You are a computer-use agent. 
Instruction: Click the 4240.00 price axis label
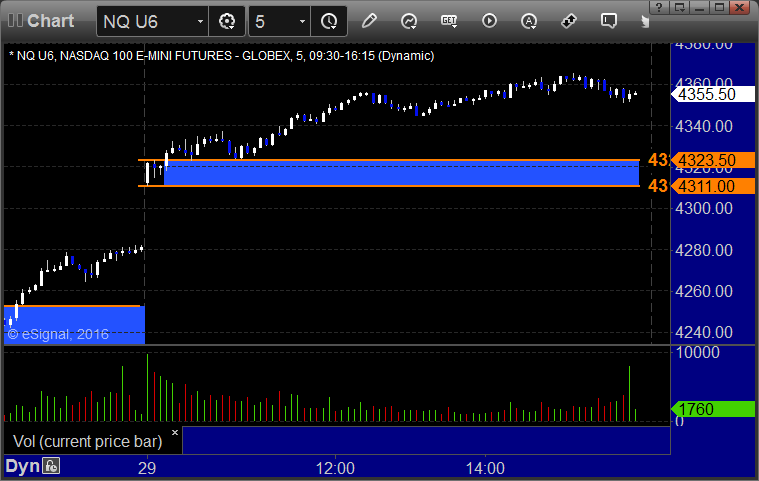click(704, 333)
